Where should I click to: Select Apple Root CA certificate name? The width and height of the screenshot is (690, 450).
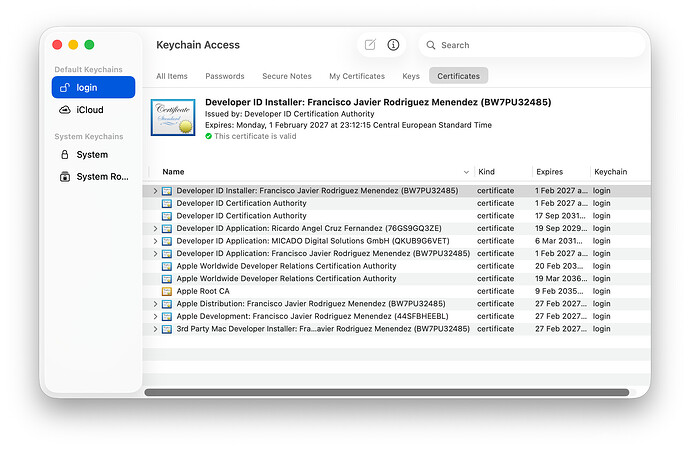(x=203, y=291)
